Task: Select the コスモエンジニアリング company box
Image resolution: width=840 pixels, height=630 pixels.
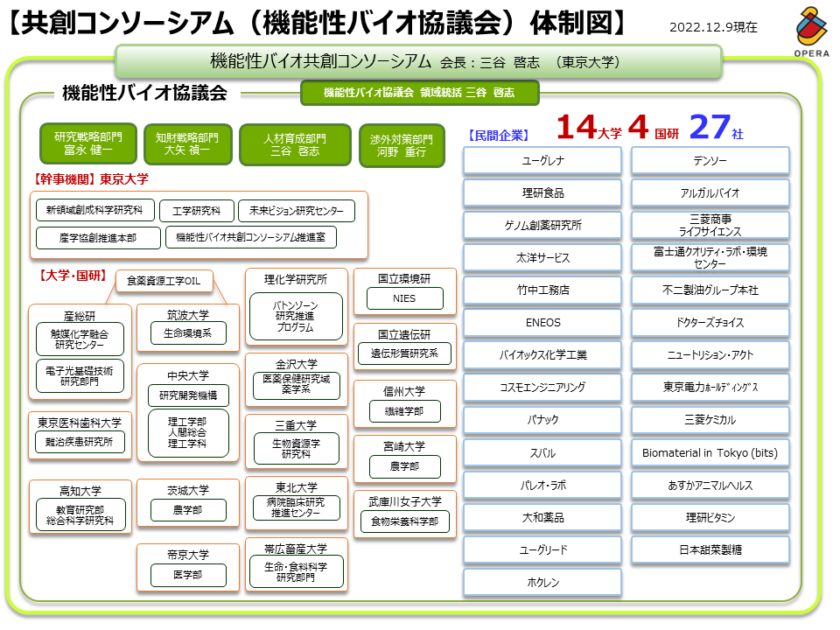Action: (x=542, y=388)
